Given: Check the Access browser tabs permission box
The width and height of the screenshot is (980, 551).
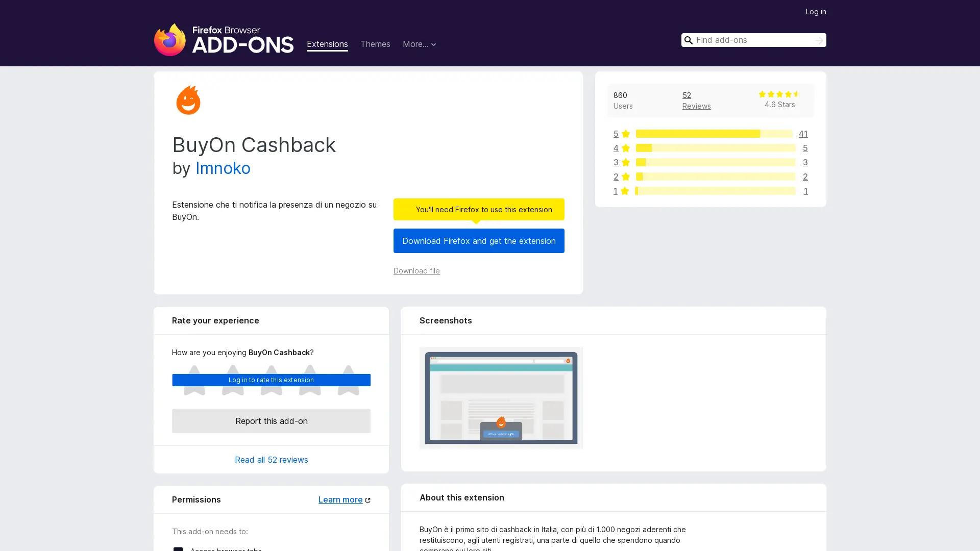Looking at the screenshot, I should [x=178, y=549].
